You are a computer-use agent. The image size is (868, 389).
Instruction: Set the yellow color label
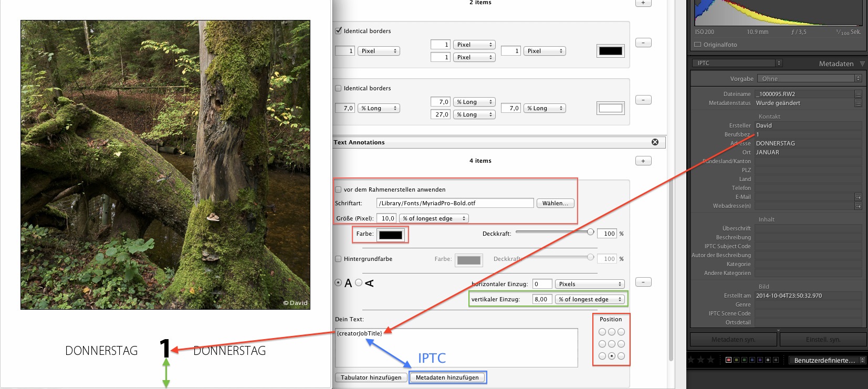(736, 360)
